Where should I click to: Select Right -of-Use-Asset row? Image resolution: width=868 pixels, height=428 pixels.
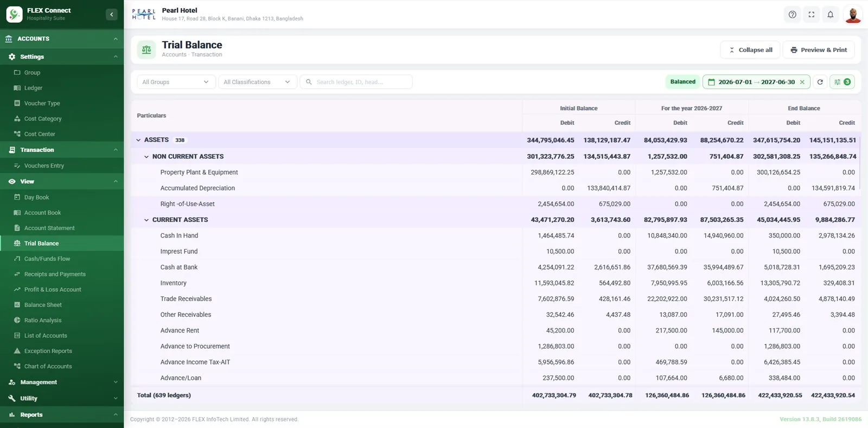pyautogui.click(x=496, y=204)
